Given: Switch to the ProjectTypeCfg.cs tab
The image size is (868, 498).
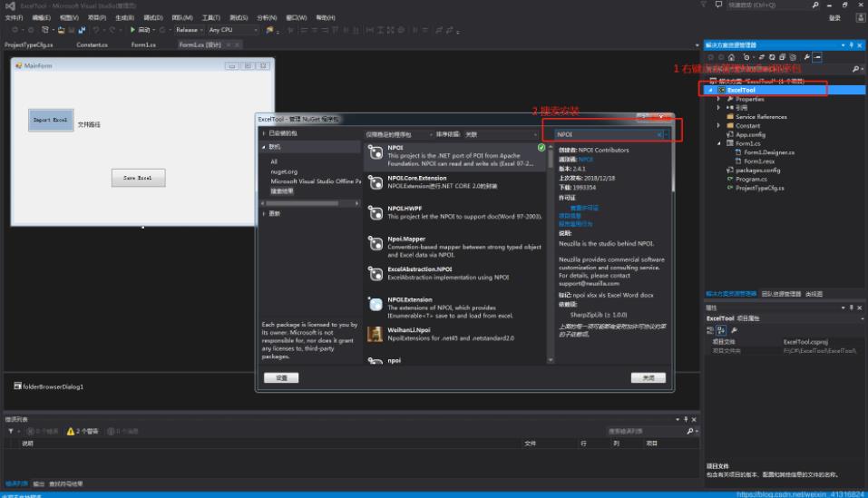Looking at the screenshot, I should point(29,44).
